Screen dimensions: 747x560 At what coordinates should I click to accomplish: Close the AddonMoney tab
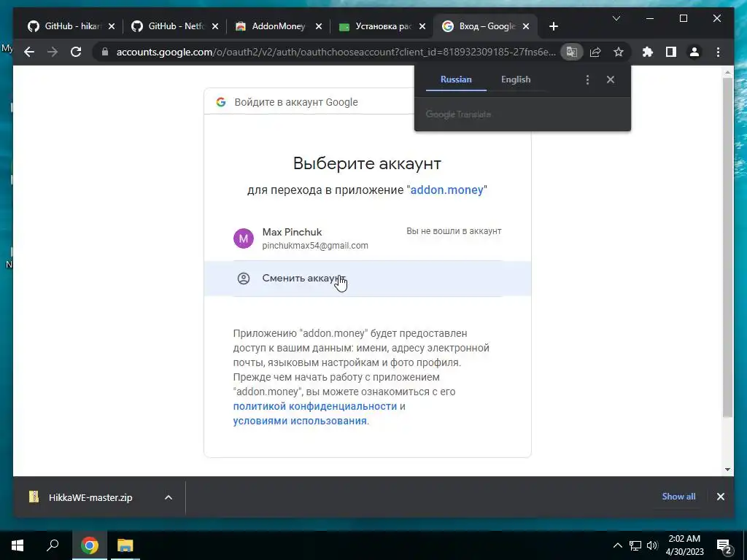pyautogui.click(x=319, y=26)
